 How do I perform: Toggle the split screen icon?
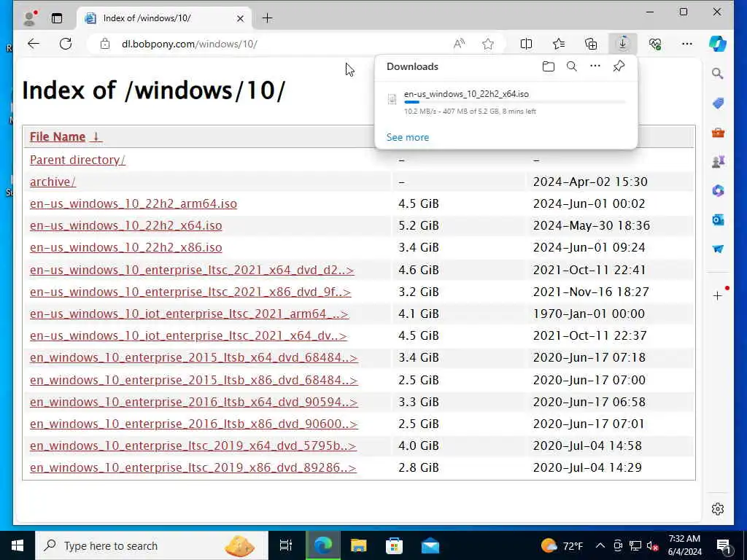coord(526,44)
